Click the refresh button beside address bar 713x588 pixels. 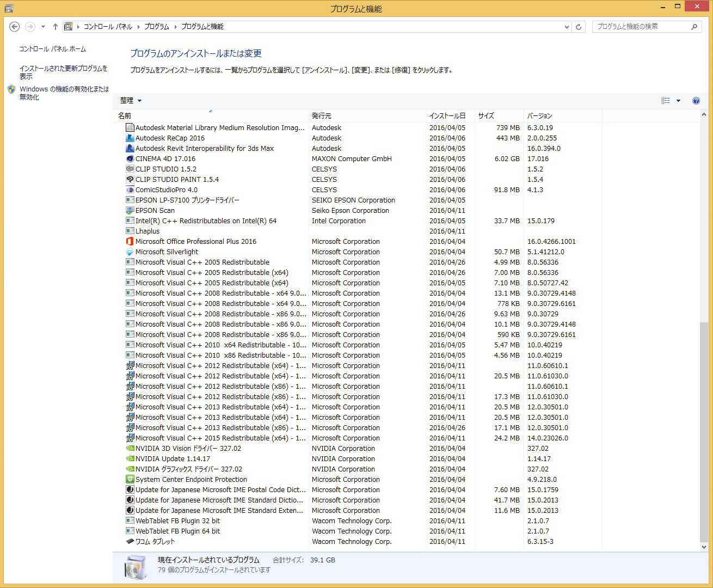(x=579, y=27)
